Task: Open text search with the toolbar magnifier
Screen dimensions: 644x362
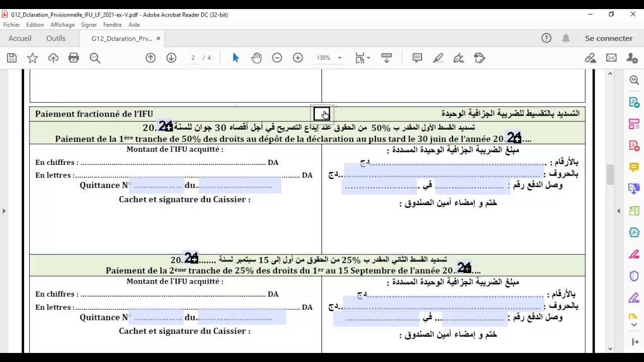Action: 95,58
